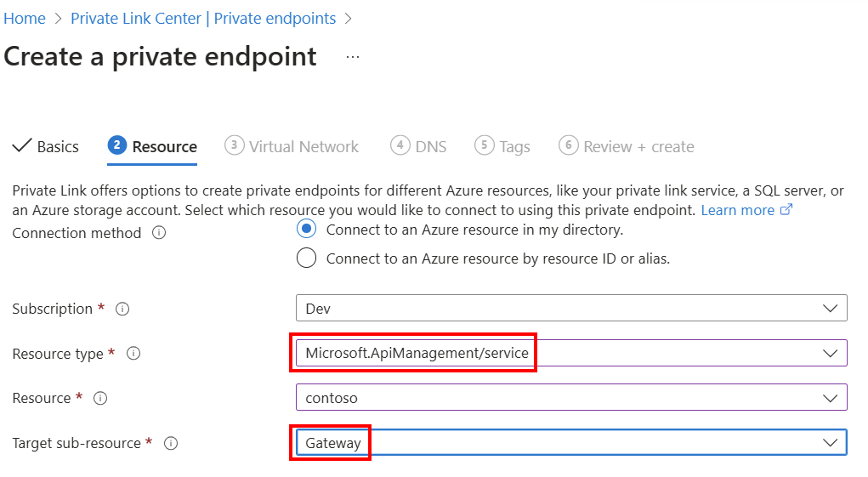Viewport: 868px width, 477px height.
Task: Open the ellipsis menu beside page title
Action: (353, 58)
